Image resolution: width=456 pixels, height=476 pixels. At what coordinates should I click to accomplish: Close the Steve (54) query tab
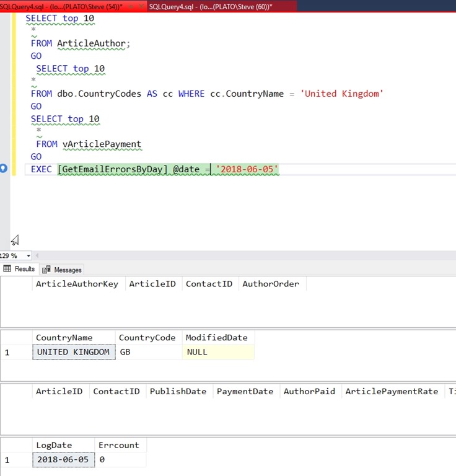click(141, 6)
